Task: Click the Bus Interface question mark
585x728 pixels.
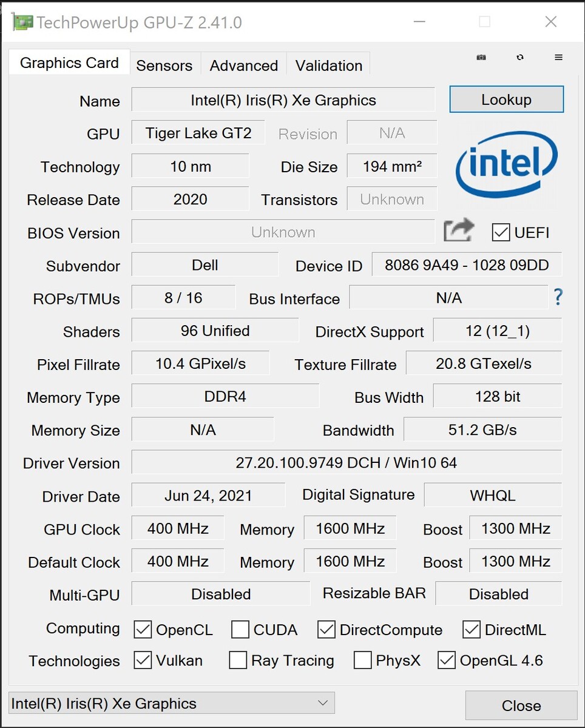Action: [x=558, y=297]
